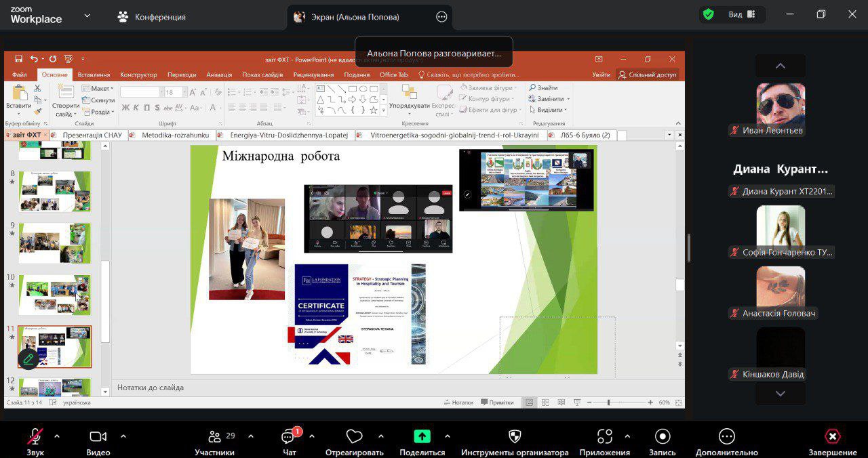The width and height of the screenshot is (868, 458).
Task: Expand audio options arrow next to microphone
Action: 57,436
